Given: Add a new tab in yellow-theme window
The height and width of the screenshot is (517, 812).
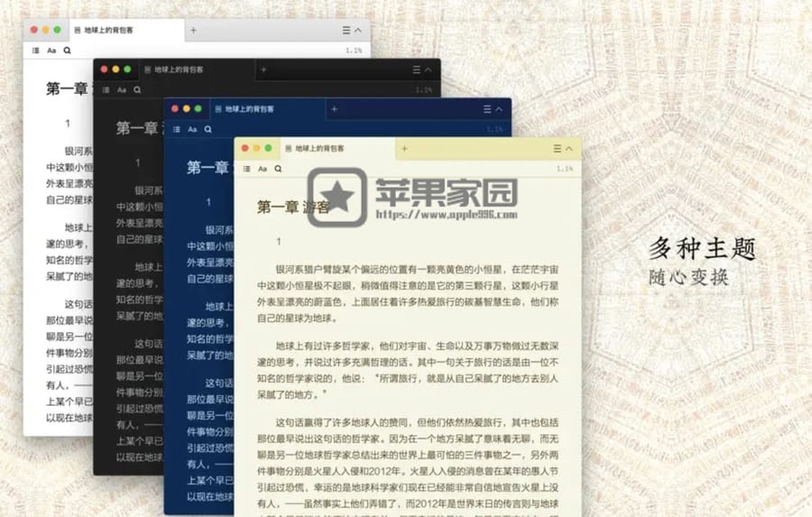Looking at the screenshot, I should (x=404, y=149).
